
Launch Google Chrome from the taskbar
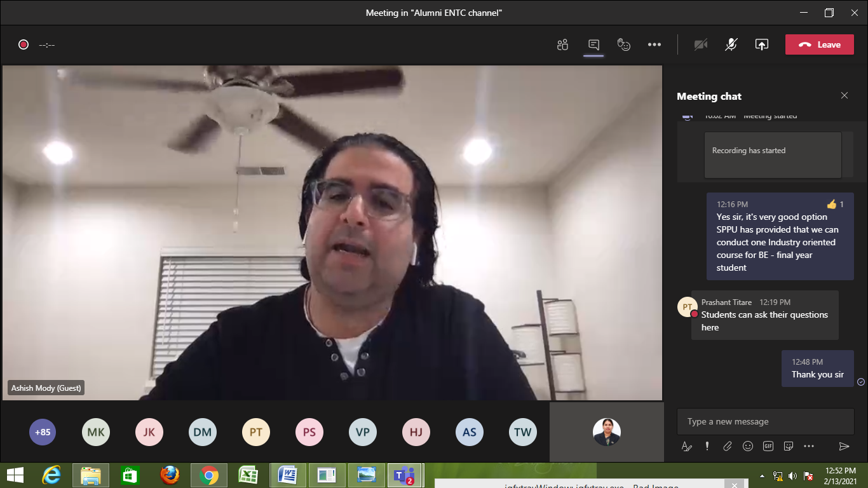point(209,475)
